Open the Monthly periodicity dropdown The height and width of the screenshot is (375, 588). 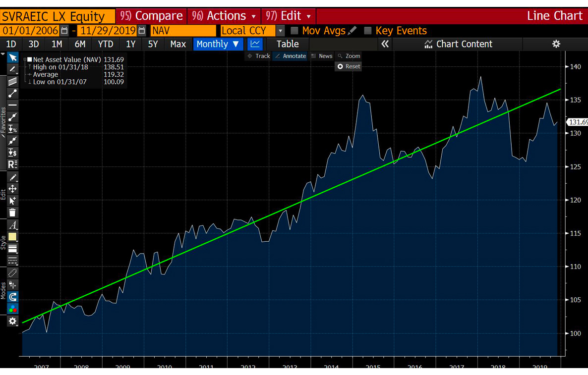pyautogui.click(x=218, y=44)
